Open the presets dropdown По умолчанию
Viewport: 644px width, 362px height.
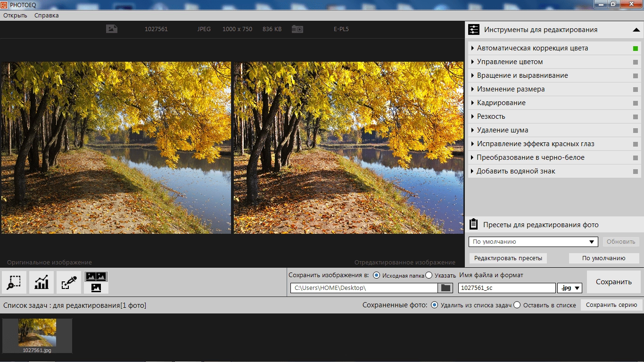(533, 242)
